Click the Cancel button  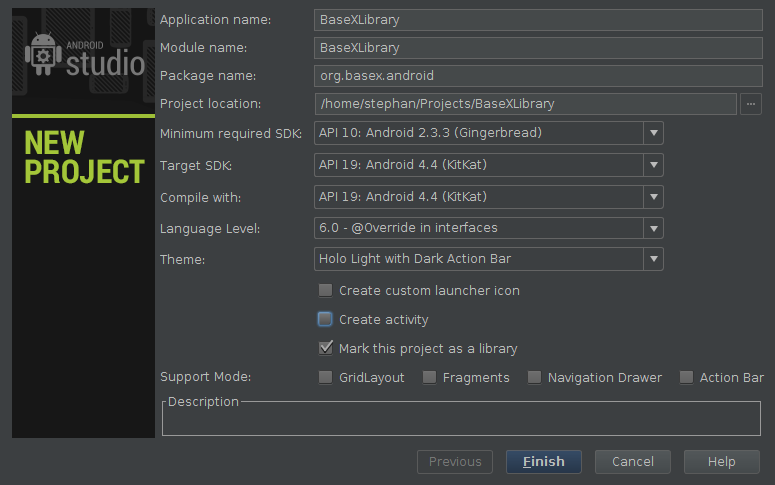pos(633,462)
